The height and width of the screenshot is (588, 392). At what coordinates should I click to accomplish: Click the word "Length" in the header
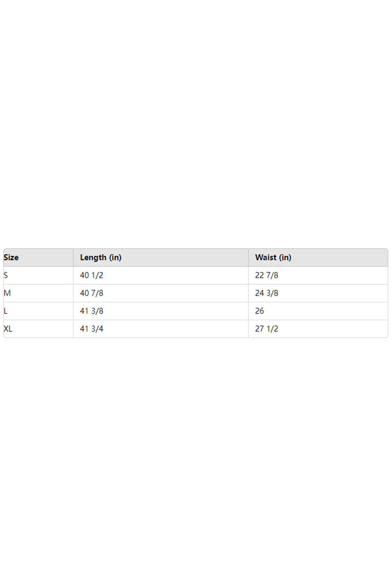[93, 257]
